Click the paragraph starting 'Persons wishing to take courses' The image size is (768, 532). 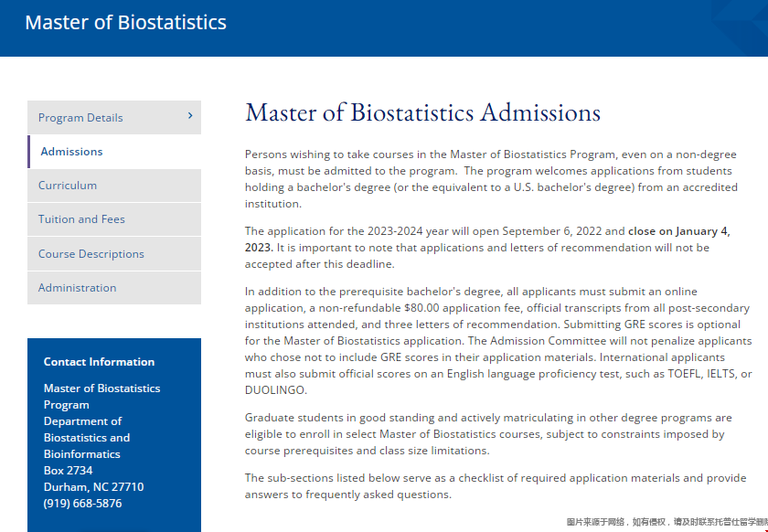(490, 179)
